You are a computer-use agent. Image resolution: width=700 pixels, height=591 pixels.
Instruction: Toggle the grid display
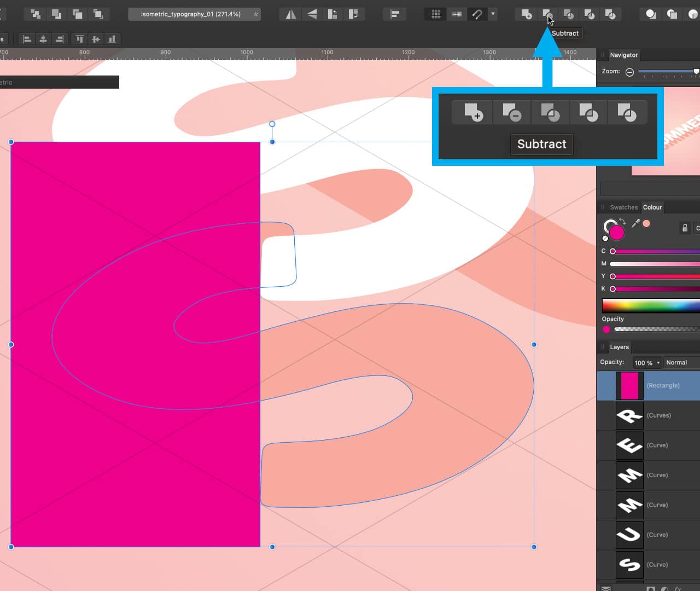435,14
